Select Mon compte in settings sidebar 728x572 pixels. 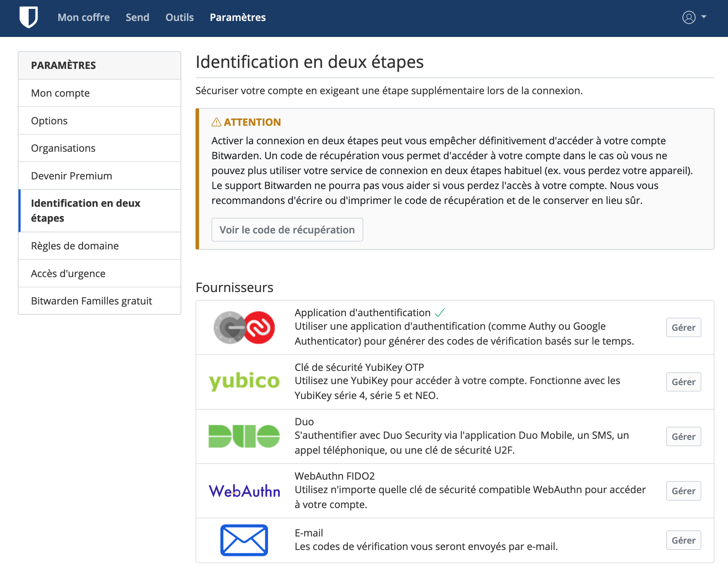[60, 93]
